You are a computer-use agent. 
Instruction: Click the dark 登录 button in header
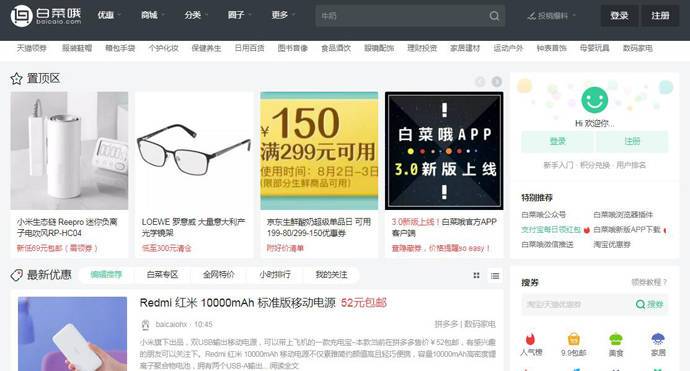[619, 16]
